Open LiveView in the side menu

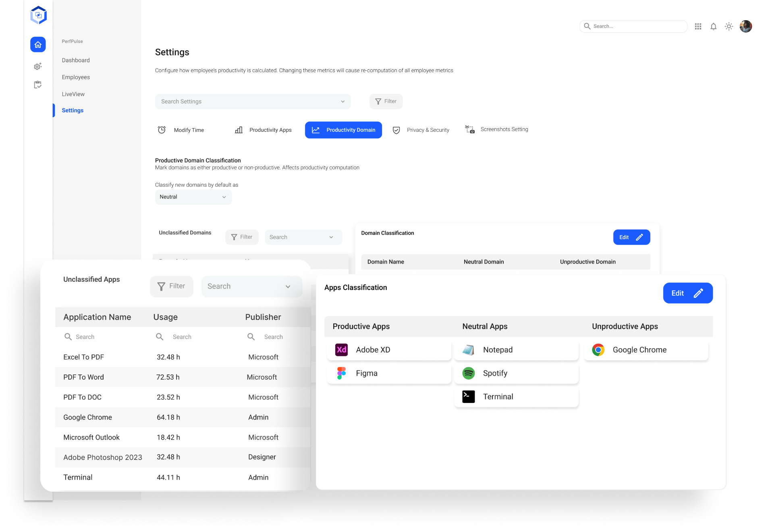point(73,94)
